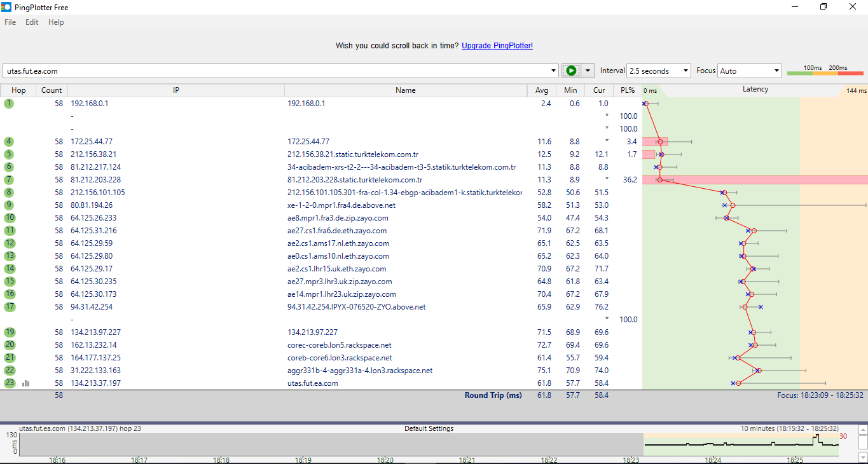
Task: Open the Edit menu
Action: click(x=32, y=22)
